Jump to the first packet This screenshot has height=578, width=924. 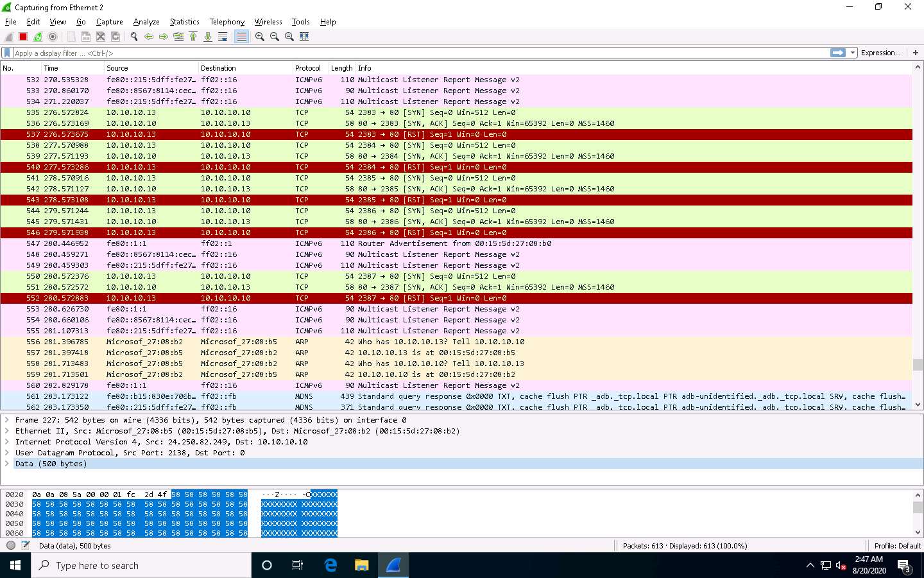point(193,37)
